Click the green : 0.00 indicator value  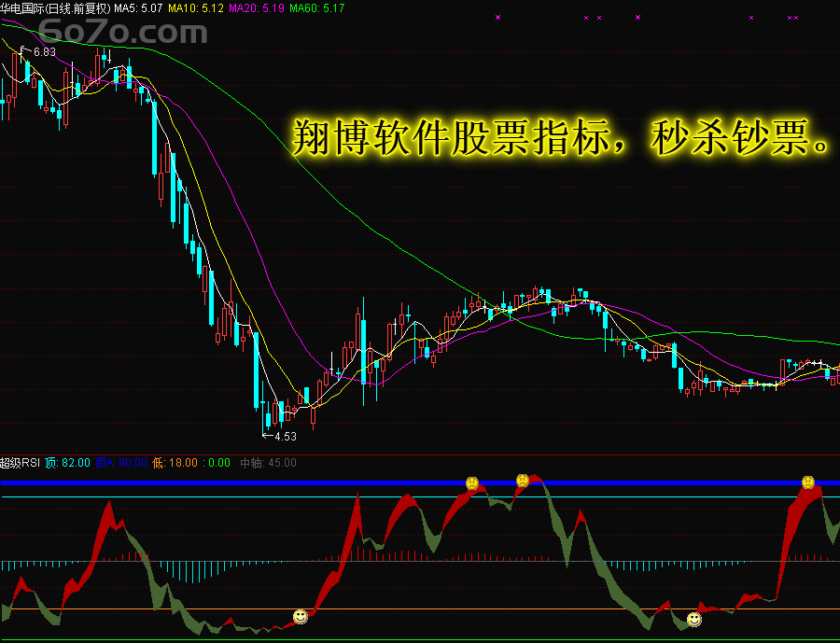217,463
